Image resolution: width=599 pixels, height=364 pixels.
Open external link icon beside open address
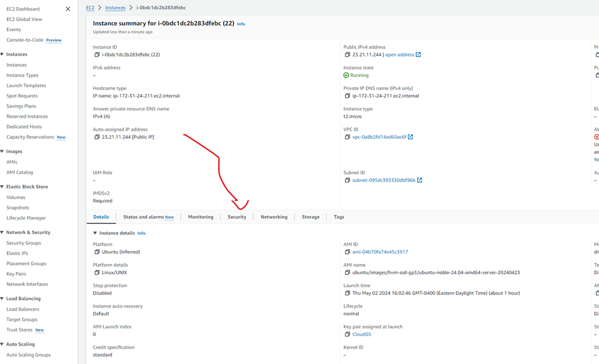point(418,55)
